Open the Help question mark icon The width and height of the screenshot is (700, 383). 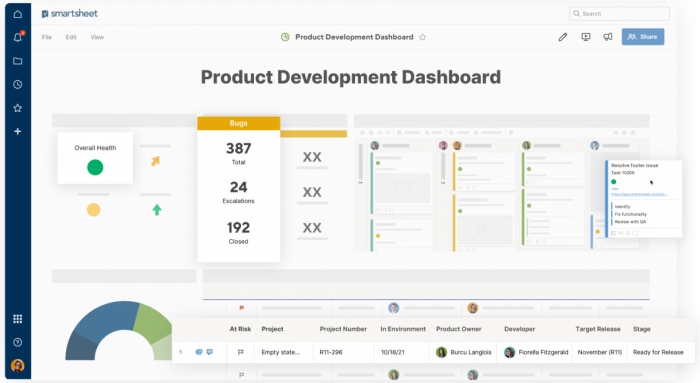[x=17, y=342]
